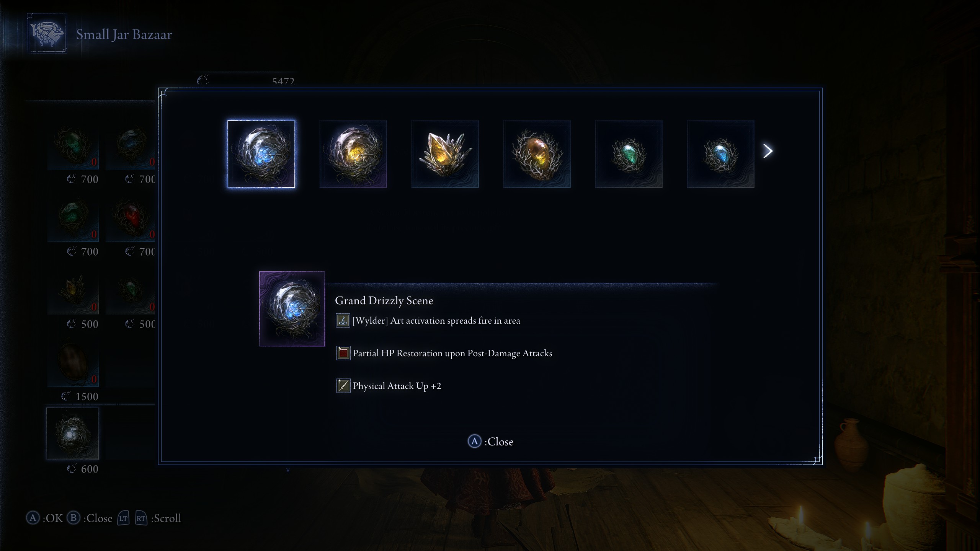The width and height of the screenshot is (980, 551).
Task: Click the RT scroll button hint
Action: (141, 518)
